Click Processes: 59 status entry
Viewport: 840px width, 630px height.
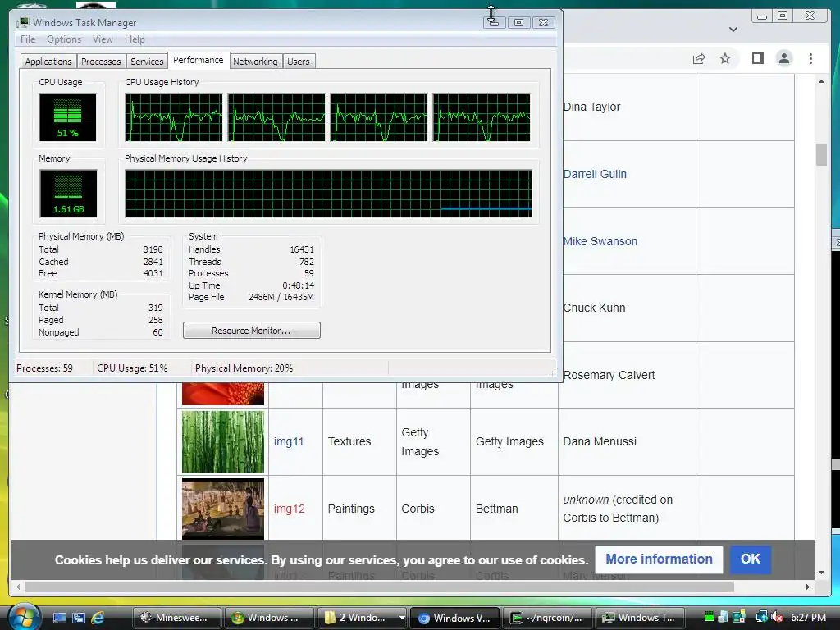point(44,368)
